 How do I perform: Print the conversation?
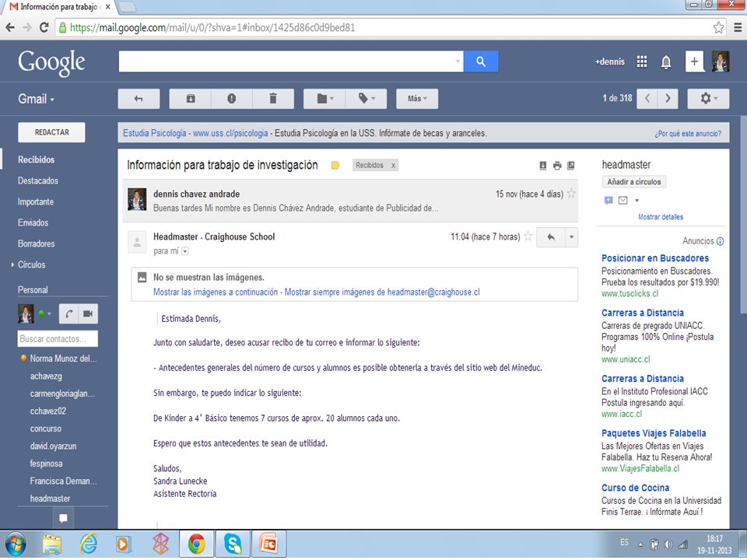coord(557,165)
